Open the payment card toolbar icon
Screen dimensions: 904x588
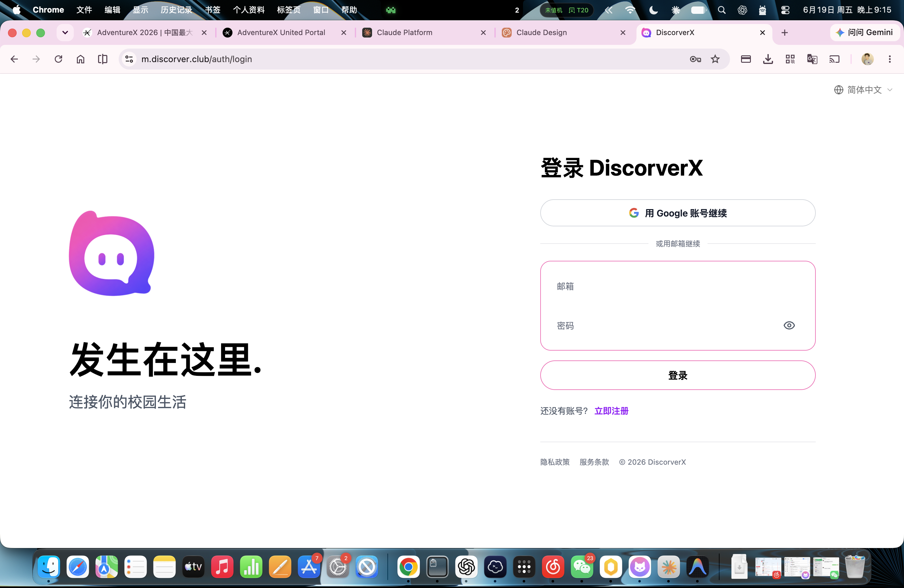pos(746,59)
